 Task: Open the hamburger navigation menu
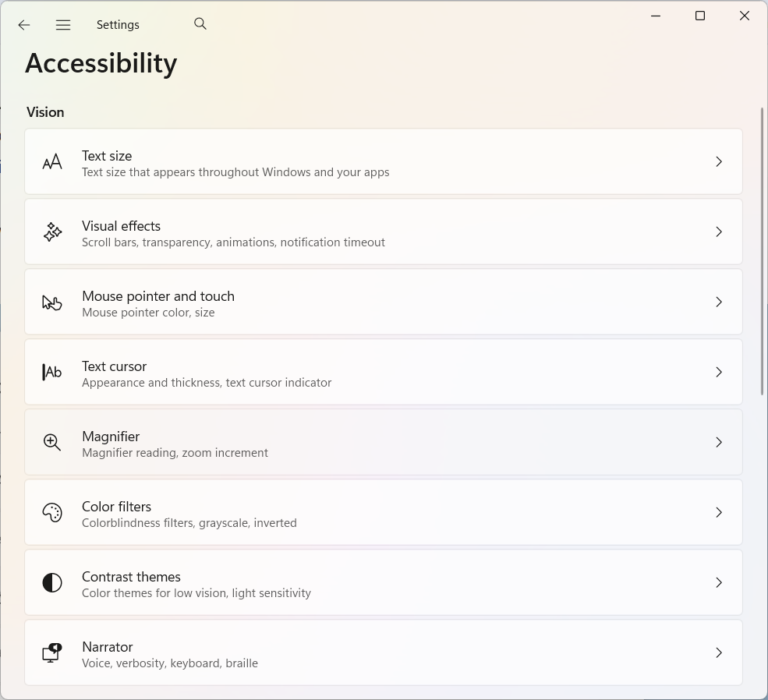click(63, 25)
